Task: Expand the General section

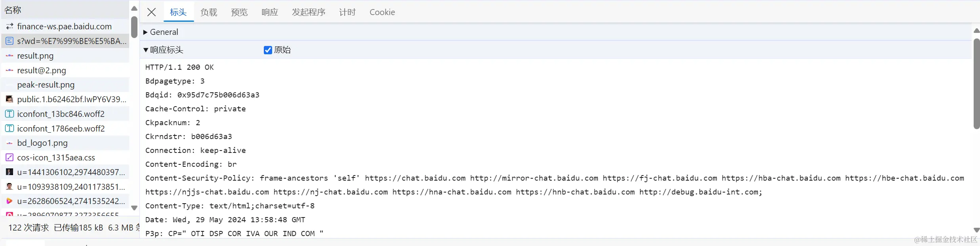Action: (145, 32)
